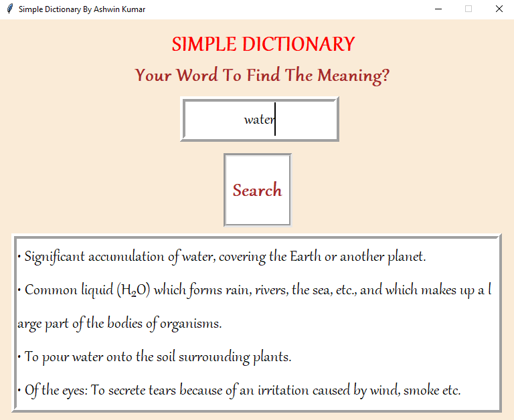Click the 'To pour water onto the soil' definition
514x420 pixels.
tap(155, 356)
